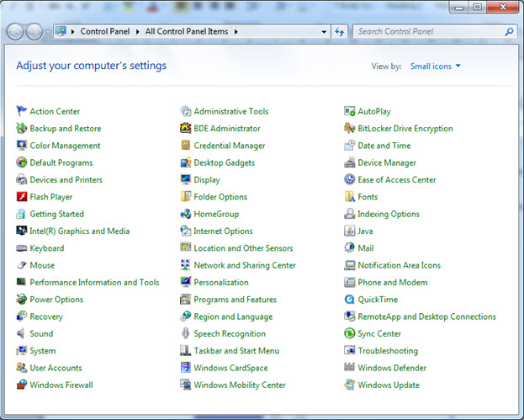Open the User Accounts link
524x420 pixels.
[56, 368]
